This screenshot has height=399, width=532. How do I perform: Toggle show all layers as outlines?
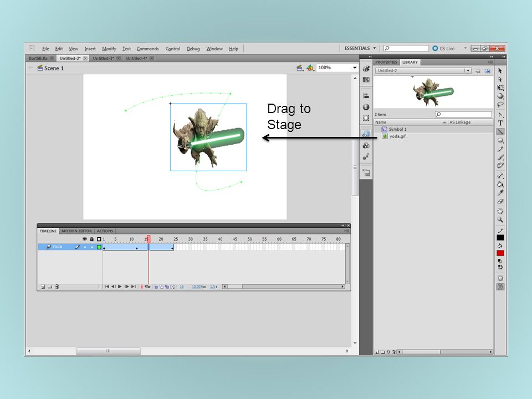click(99, 239)
